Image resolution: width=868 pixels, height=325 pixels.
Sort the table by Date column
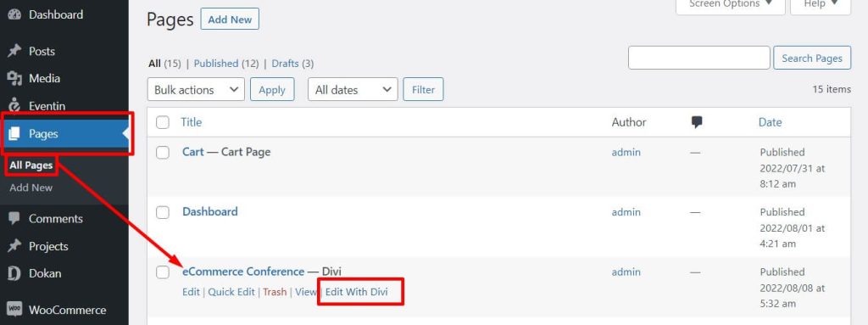(770, 122)
